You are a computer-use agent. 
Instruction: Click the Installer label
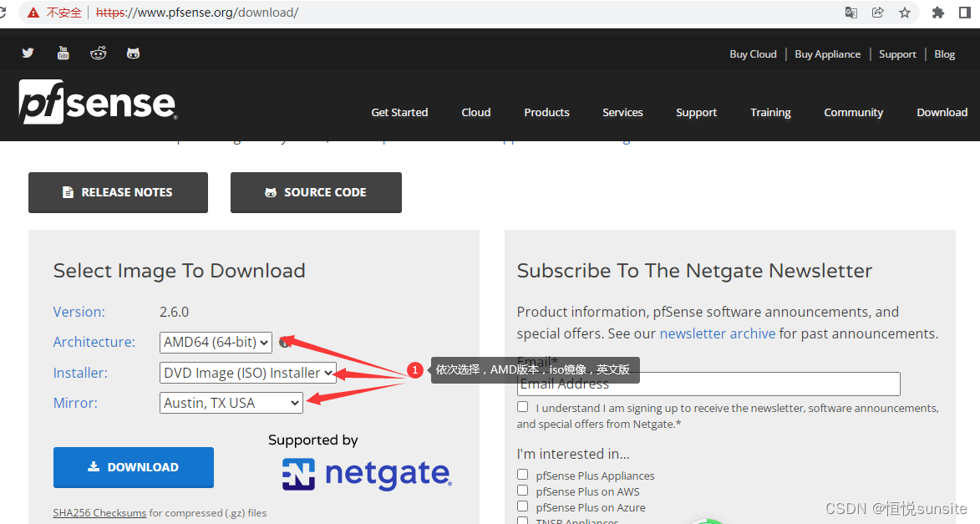80,373
